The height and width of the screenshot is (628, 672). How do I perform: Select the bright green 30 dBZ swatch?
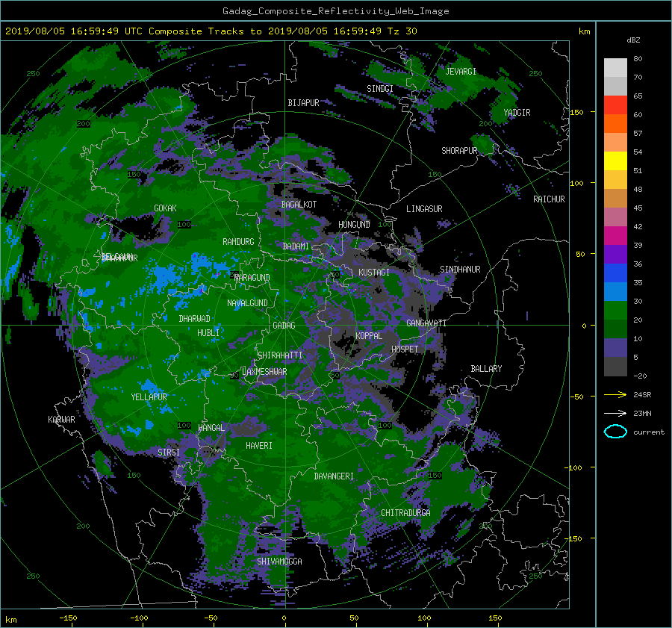point(615,310)
